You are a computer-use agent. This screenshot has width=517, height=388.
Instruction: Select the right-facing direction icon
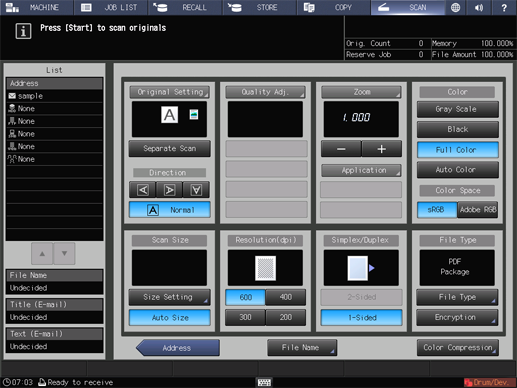(169, 190)
